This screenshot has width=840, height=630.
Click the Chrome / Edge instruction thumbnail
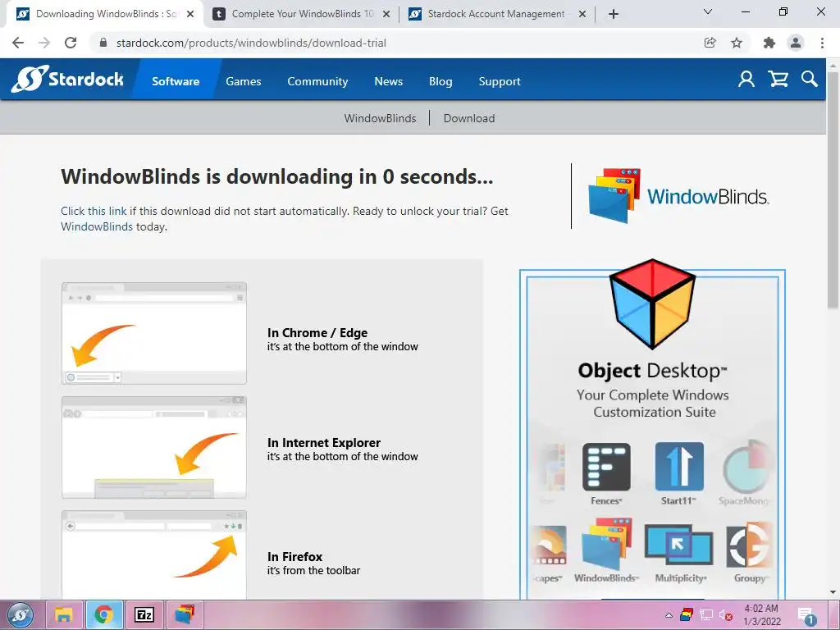(x=153, y=333)
